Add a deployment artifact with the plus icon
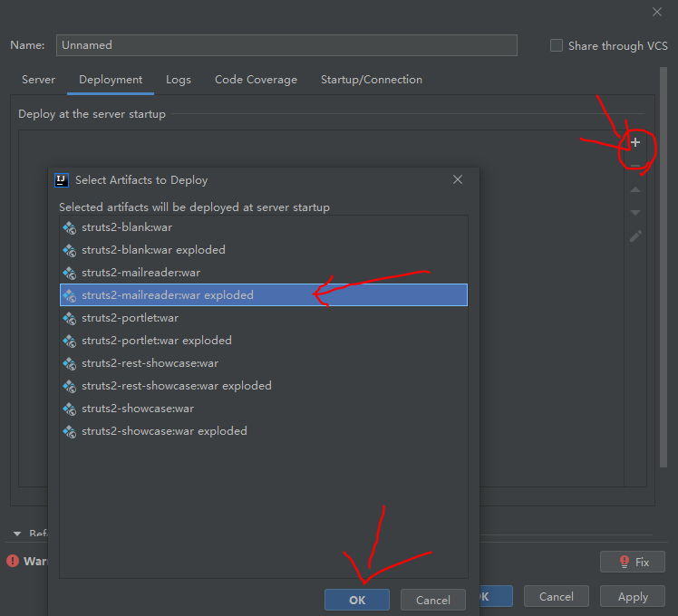678x616 pixels. pyautogui.click(x=635, y=142)
